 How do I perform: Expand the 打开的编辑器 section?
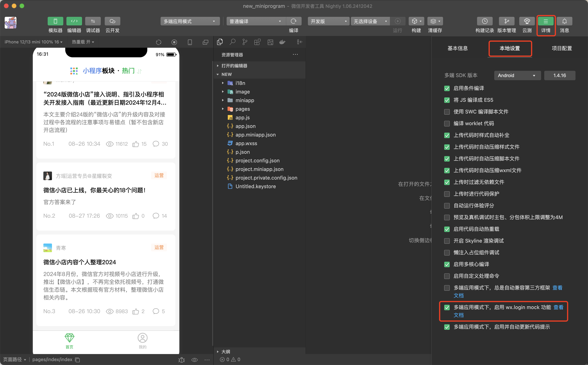[x=260, y=66]
